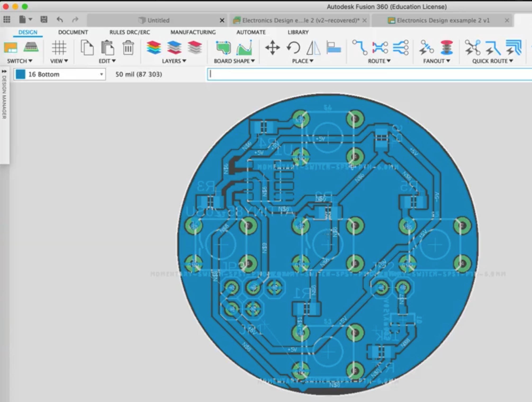Select Quick Route signal tool
532x402 pixels.
coord(493,48)
